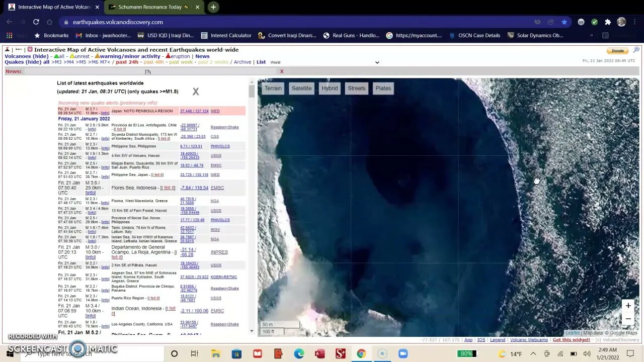The width and height of the screenshot is (644, 362).
Task: Open the World region dropdown
Action: pyautogui.click(x=325, y=62)
